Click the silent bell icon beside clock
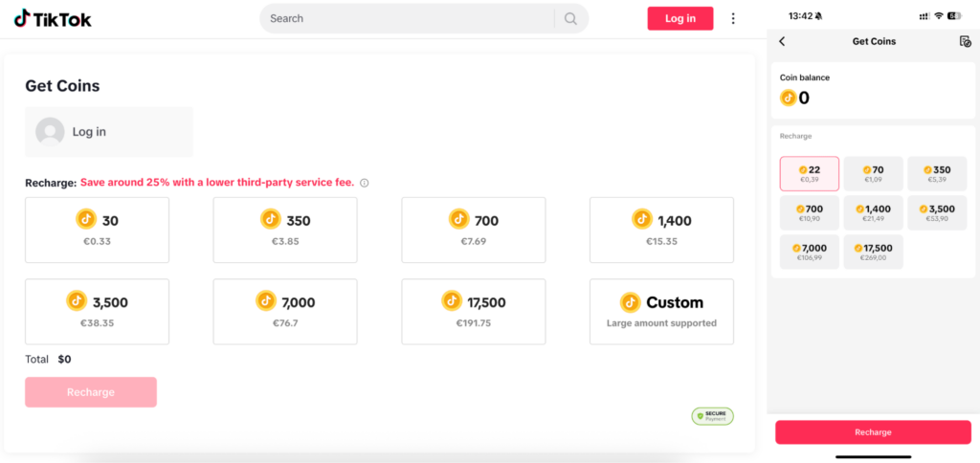The image size is (980, 463). coord(819,16)
